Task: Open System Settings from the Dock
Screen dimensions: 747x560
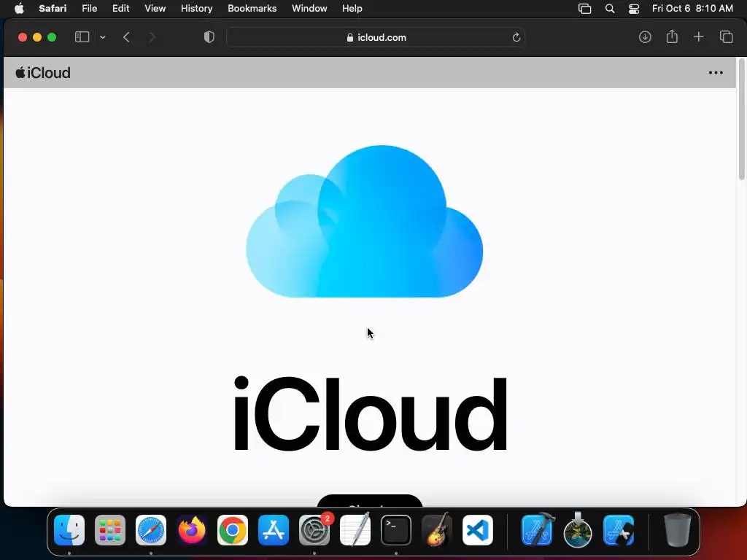Action: click(x=314, y=530)
